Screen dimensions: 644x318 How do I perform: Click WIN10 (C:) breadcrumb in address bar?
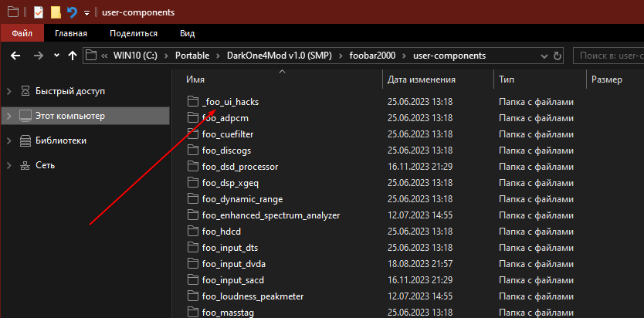(135, 56)
